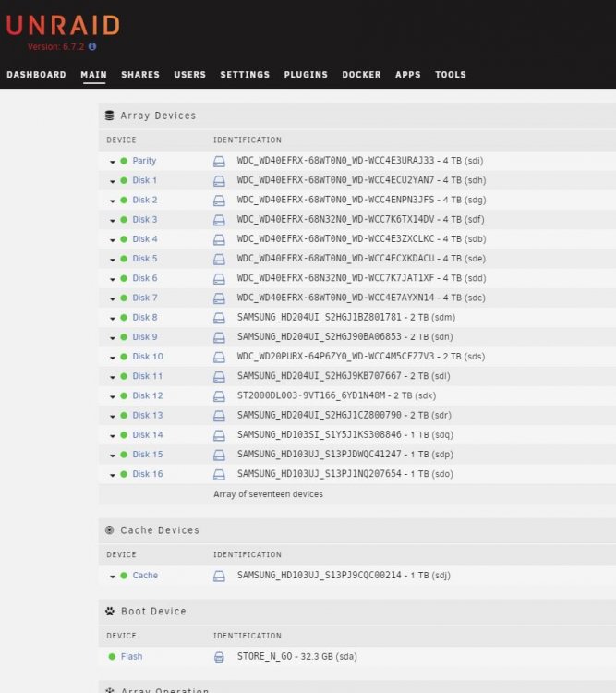
Task: Select the Main tab
Action: (93, 74)
